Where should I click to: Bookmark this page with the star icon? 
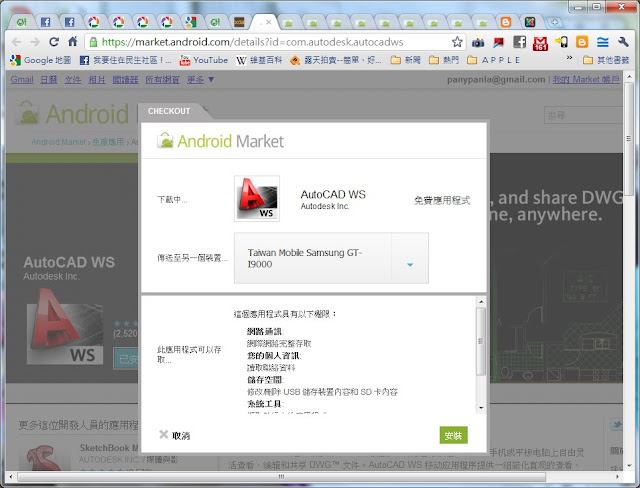click(x=457, y=42)
